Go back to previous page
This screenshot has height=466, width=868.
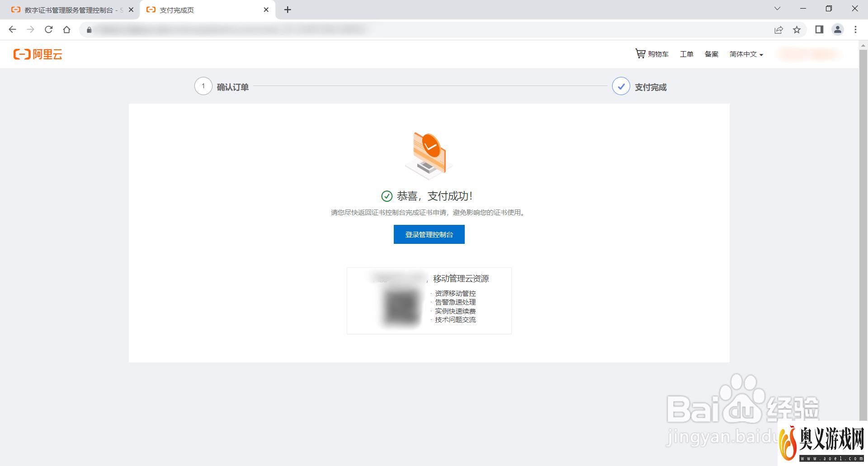tap(12, 29)
